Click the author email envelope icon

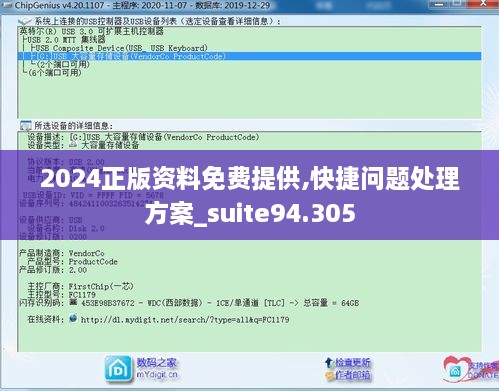pos(329,375)
